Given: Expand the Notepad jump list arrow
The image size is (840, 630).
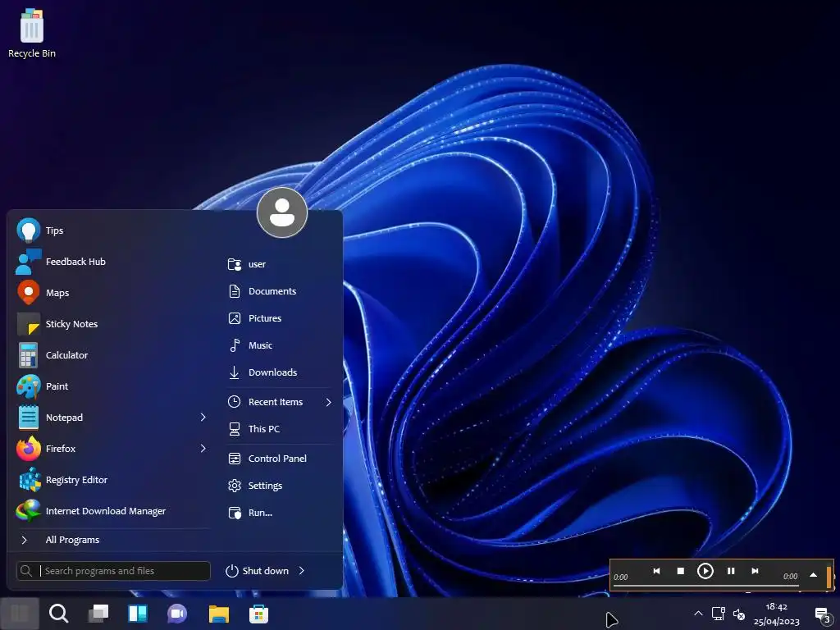Looking at the screenshot, I should [x=203, y=417].
